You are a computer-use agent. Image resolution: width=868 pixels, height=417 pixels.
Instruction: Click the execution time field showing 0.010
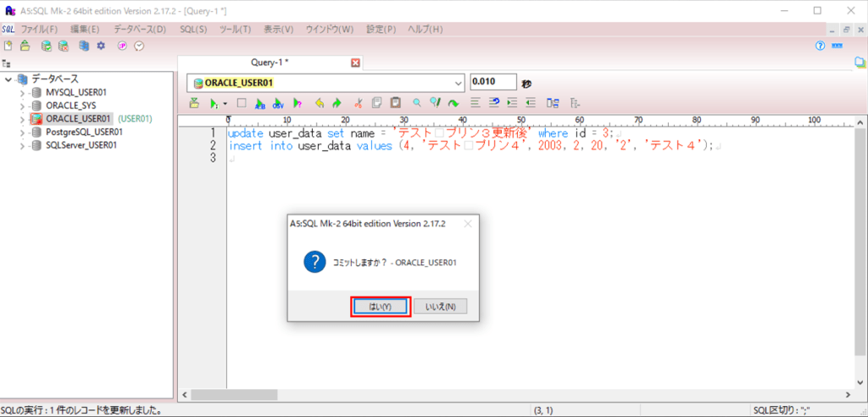(x=493, y=81)
